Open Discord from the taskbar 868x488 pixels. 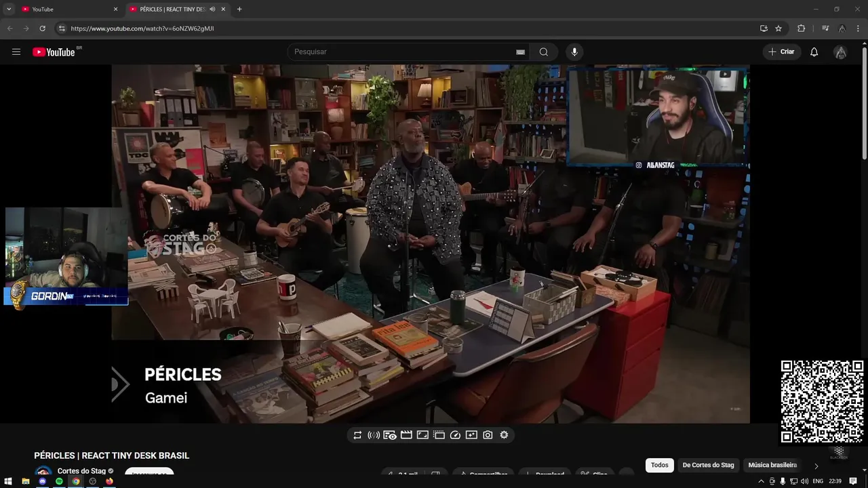coord(42,481)
